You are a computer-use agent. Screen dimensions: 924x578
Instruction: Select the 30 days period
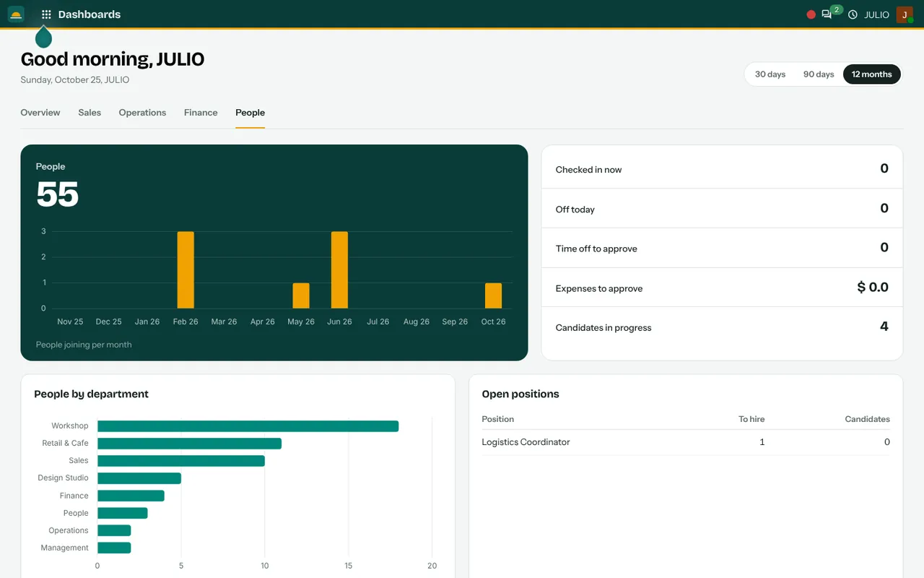pyautogui.click(x=770, y=74)
